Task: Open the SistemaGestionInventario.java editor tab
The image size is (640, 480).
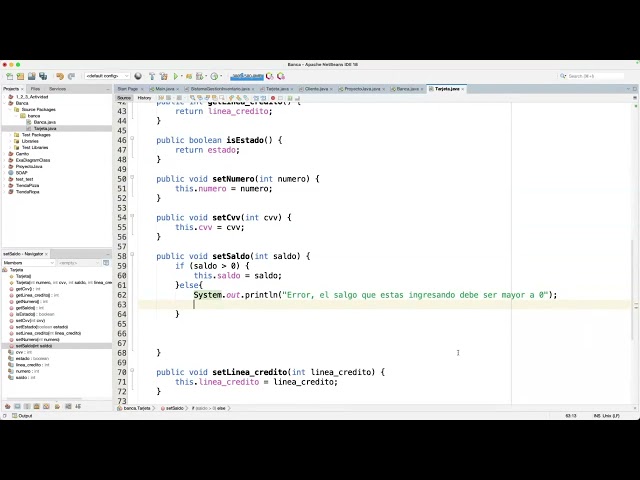Action: [x=220, y=89]
